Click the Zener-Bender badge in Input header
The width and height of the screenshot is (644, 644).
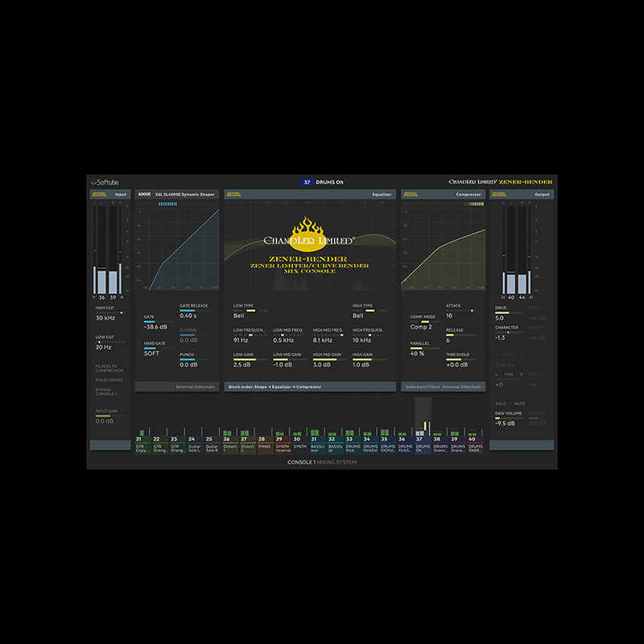coord(99,194)
